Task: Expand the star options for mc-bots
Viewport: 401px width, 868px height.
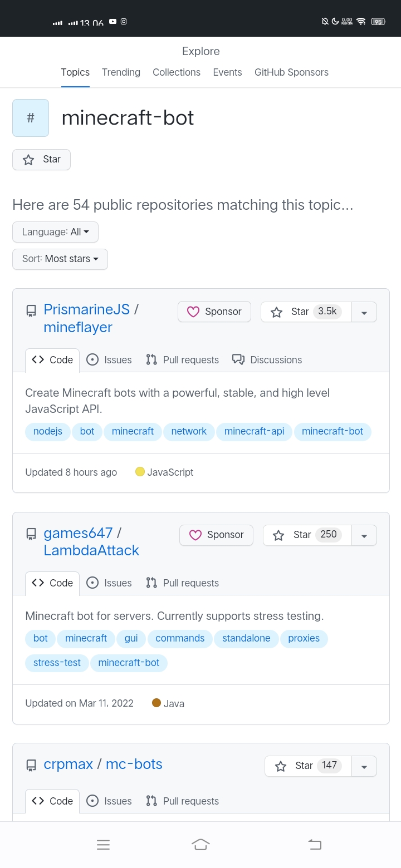Action: point(364,766)
